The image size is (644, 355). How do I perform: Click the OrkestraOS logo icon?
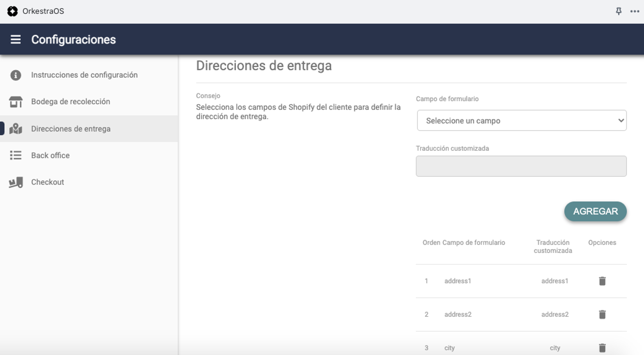coord(13,11)
